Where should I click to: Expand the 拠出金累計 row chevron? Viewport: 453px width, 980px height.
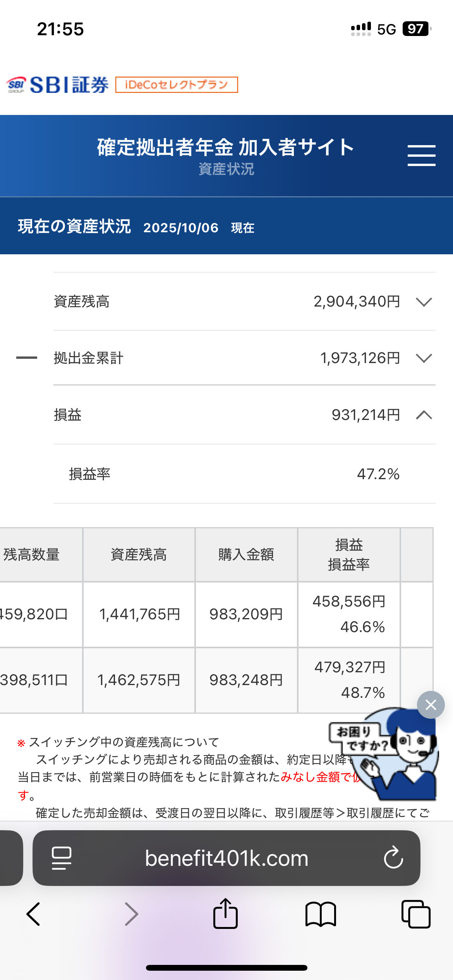pyautogui.click(x=424, y=358)
